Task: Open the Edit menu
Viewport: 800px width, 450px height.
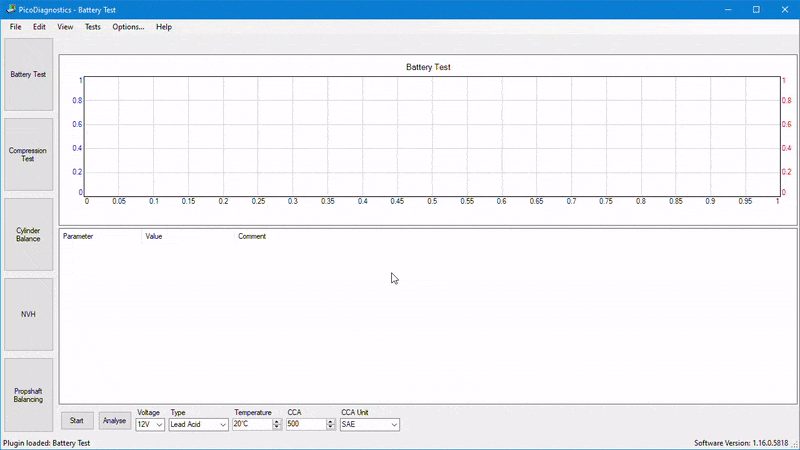Action: tap(39, 27)
